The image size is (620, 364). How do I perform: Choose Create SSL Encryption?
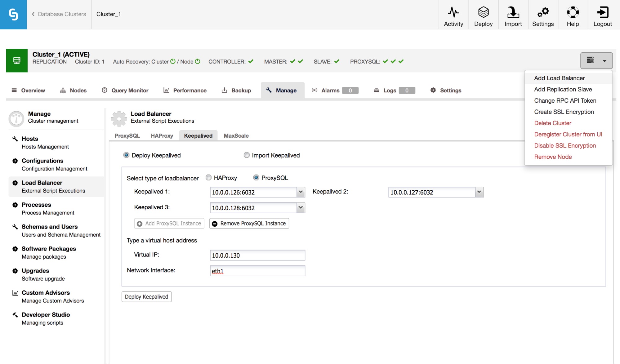coord(568,112)
